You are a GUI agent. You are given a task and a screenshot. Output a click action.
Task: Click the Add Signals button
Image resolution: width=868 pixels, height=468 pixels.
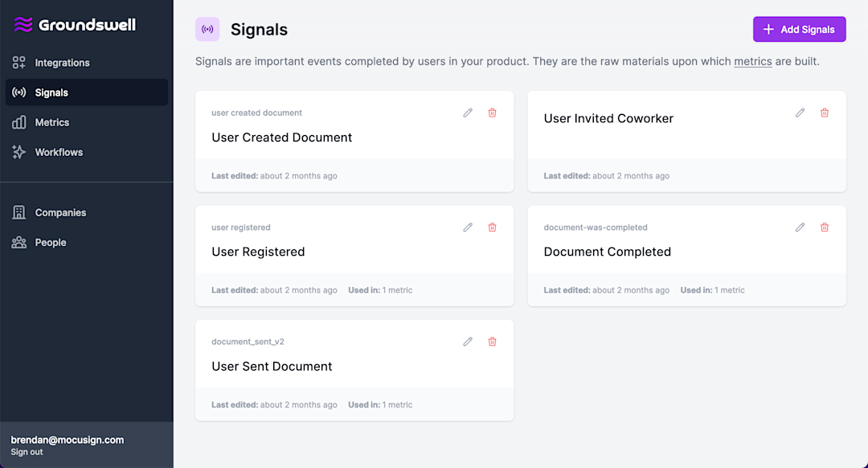(799, 30)
